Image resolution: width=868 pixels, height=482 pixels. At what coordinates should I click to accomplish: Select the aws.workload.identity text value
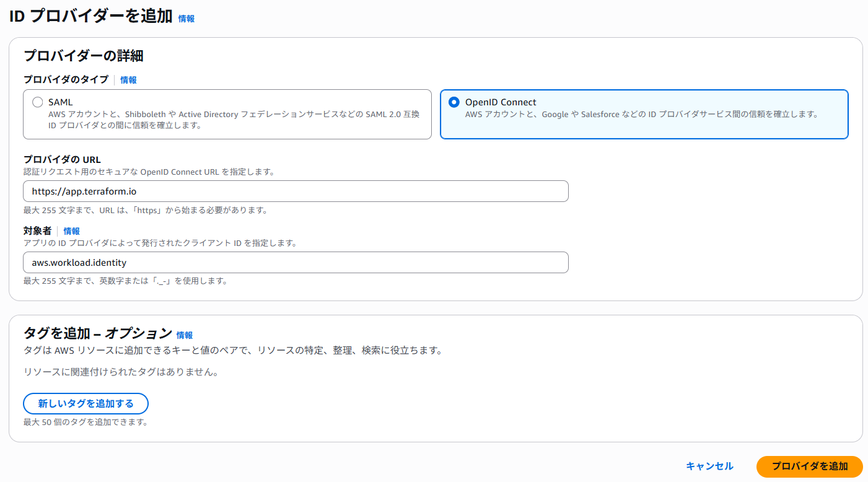pos(77,262)
